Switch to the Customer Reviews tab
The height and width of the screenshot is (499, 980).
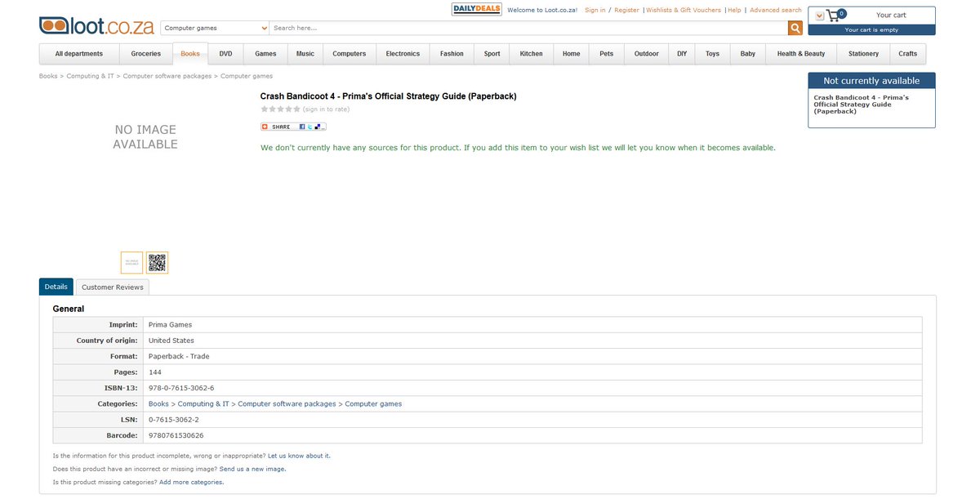pyautogui.click(x=113, y=287)
